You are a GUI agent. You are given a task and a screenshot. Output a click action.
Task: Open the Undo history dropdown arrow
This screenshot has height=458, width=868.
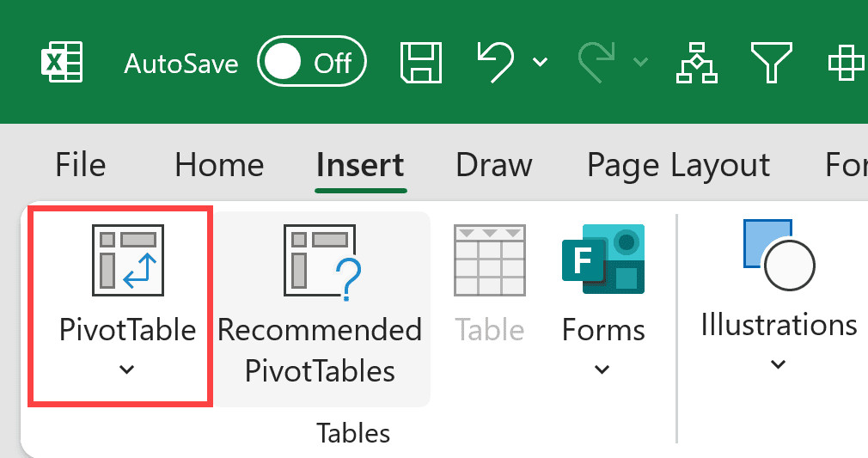(541, 63)
